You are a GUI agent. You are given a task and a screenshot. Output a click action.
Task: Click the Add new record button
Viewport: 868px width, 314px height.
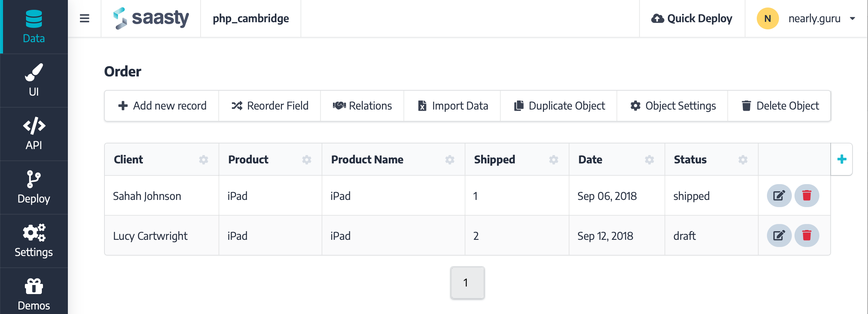[x=162, y=106]
